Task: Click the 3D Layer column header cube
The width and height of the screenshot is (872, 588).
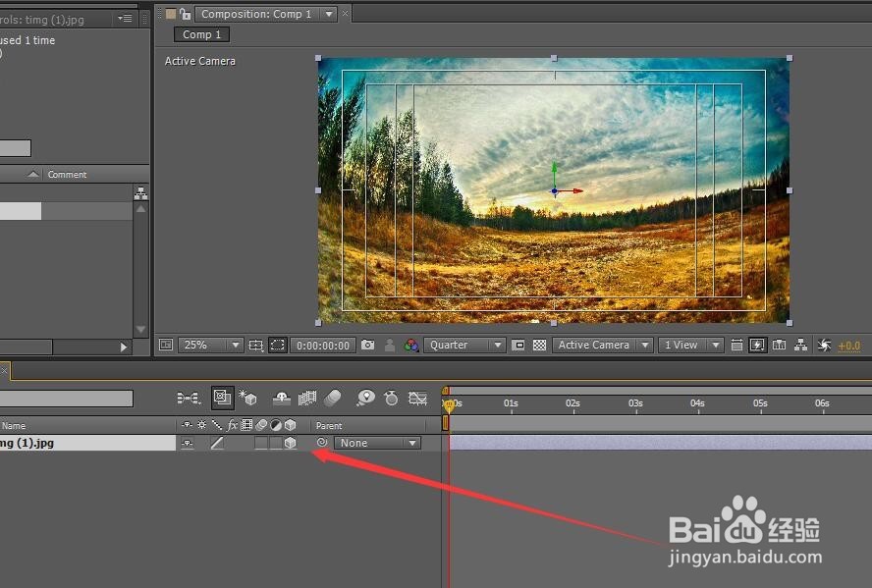Action: (291, 425)
